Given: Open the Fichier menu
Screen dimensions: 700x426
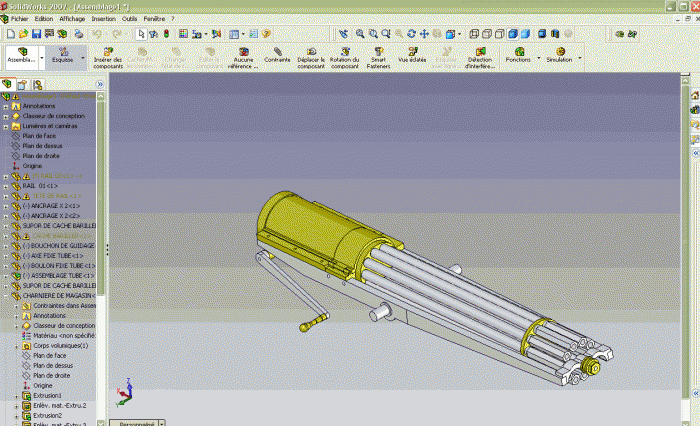Looking at the screenshot, I should coord(20,19).
